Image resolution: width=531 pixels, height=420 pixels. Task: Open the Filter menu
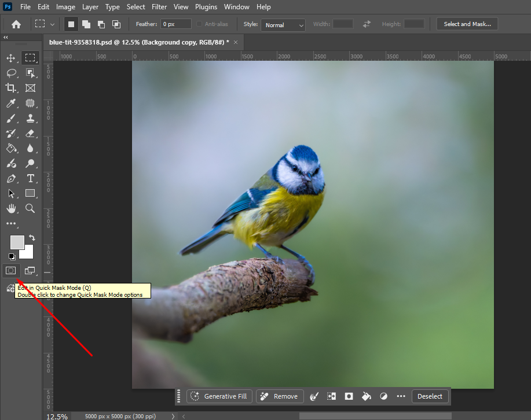(159, 6)
